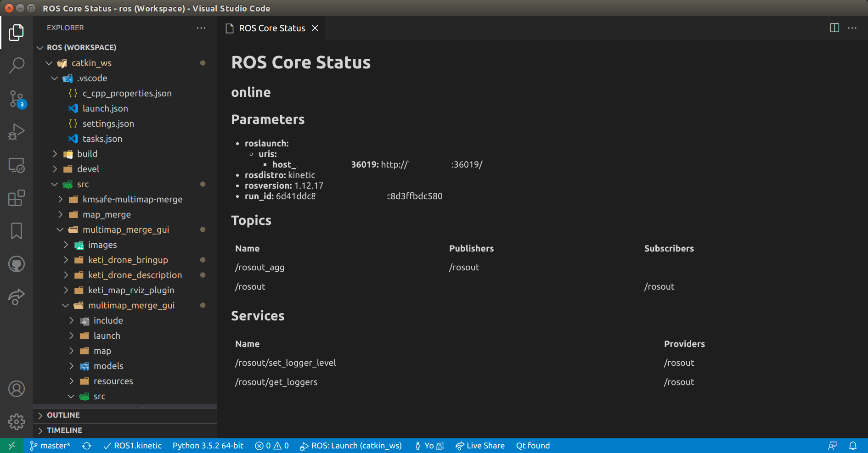Start ROS: Launch (catkin_ws)
868x453 pixels.
point(351,445)
